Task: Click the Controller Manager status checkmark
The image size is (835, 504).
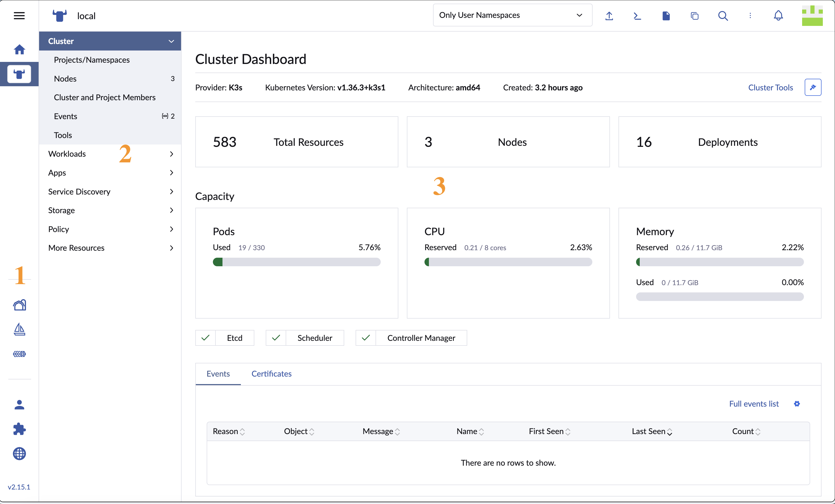Action: pos(366,338)
